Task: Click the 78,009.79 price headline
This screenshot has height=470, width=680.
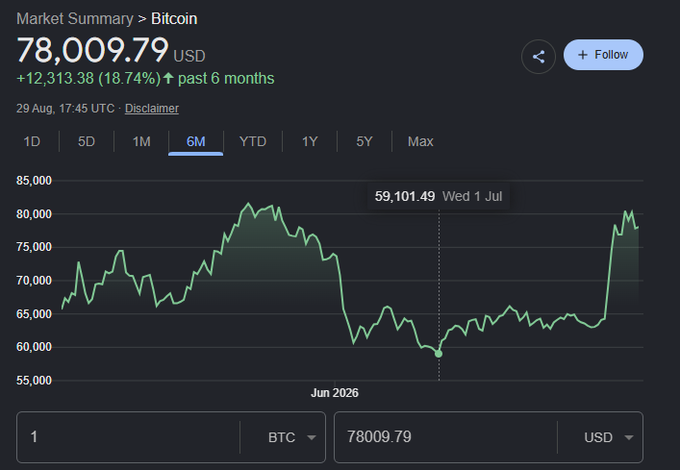Action: (92, 50)
